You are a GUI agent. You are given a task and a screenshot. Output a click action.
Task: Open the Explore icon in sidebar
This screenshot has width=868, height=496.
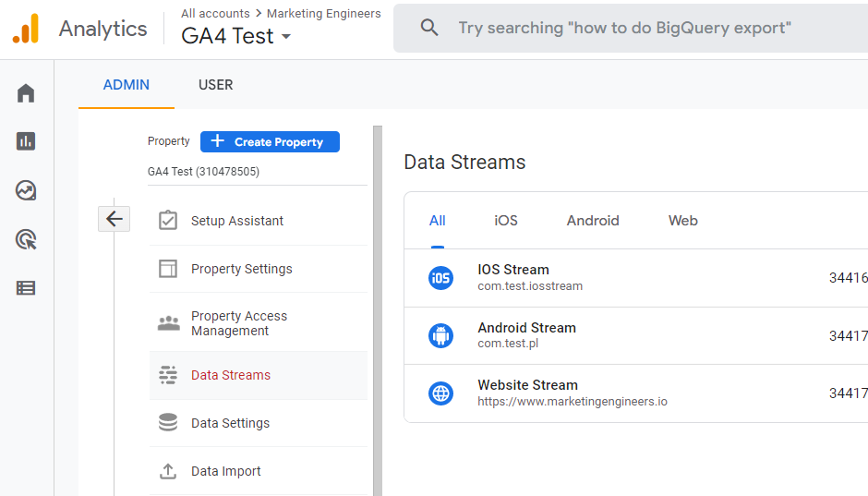tap(26, 190)
